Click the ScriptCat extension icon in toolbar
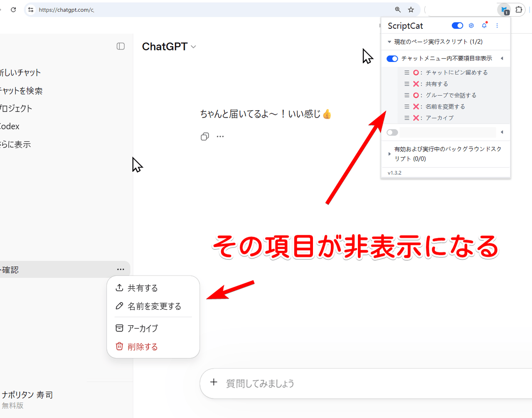 click(504, 10)
